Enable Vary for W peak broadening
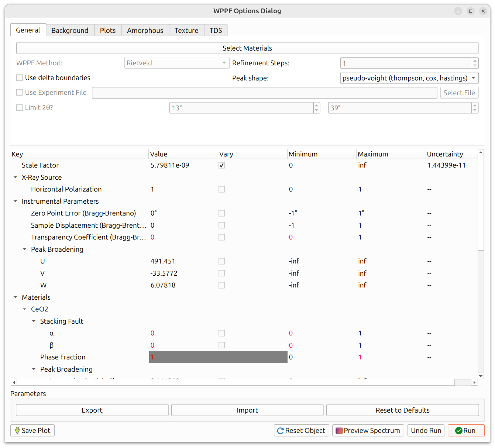495x448 pixels. 221,285
